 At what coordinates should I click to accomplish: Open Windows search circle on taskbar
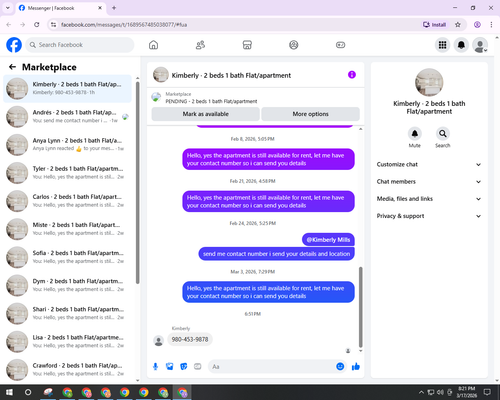click(x=28, y=392)
